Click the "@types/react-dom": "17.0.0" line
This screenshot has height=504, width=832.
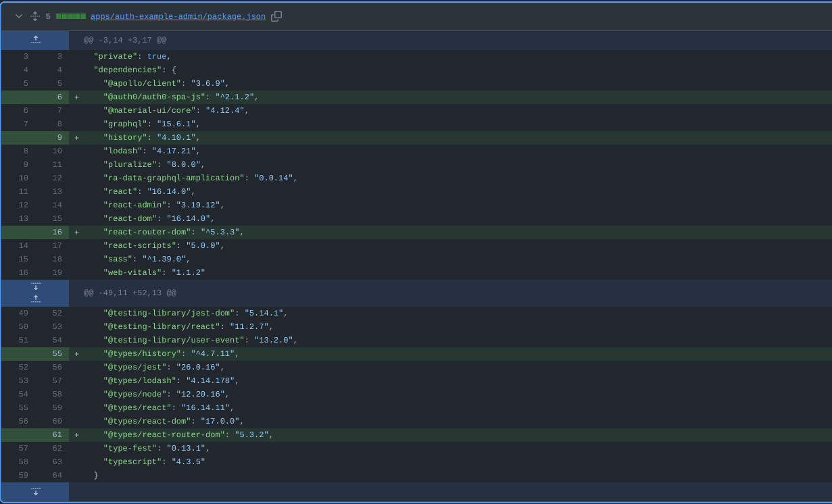coord(450,422)
